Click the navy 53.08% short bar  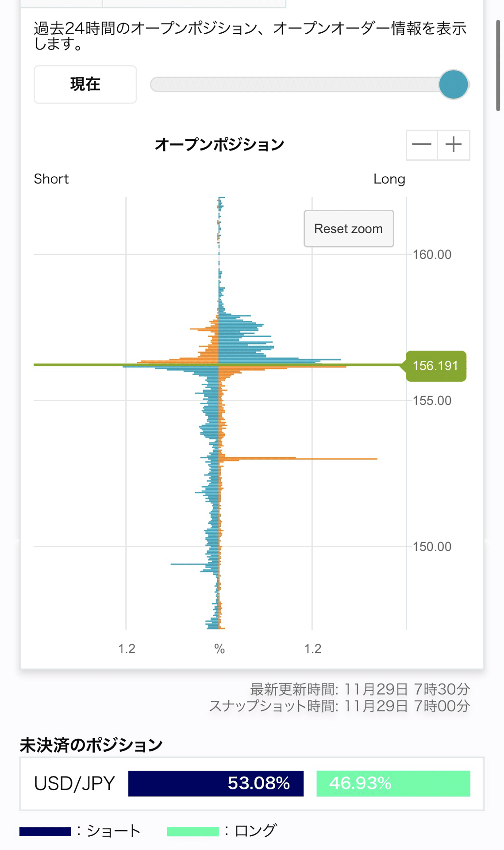point(216,783)
